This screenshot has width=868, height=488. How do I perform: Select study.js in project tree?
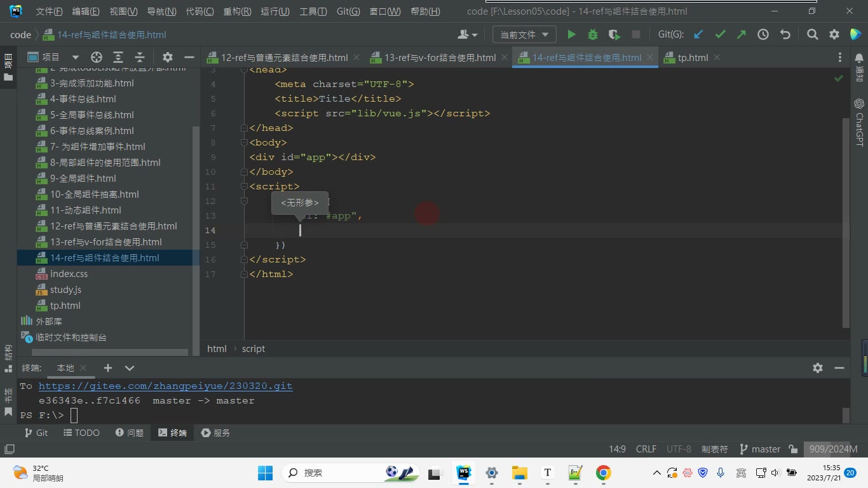point(65,290)
